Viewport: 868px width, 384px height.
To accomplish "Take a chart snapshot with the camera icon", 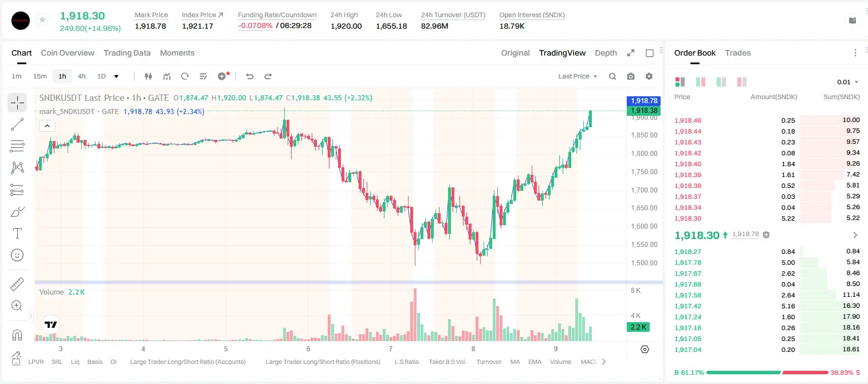I will [631, 76].
